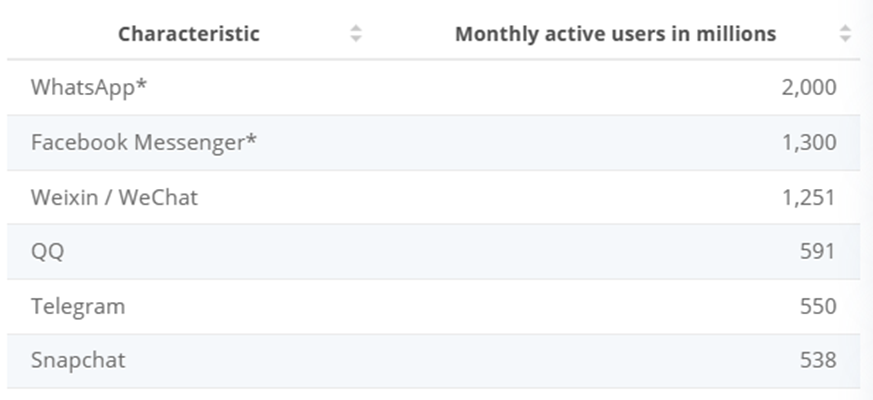Click the asterisk footnote after Facebook Messenger

click(251, 138)
